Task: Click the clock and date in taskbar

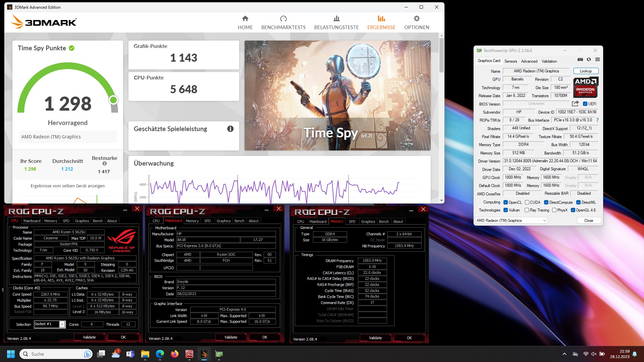Action: (620, 354)
